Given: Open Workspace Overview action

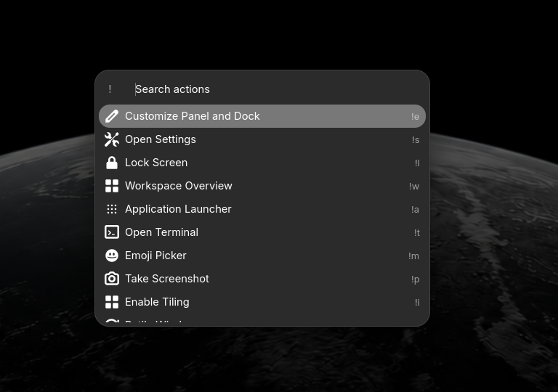Looking at the screenshot, I should pyautogui.click(x=262, y=186).
